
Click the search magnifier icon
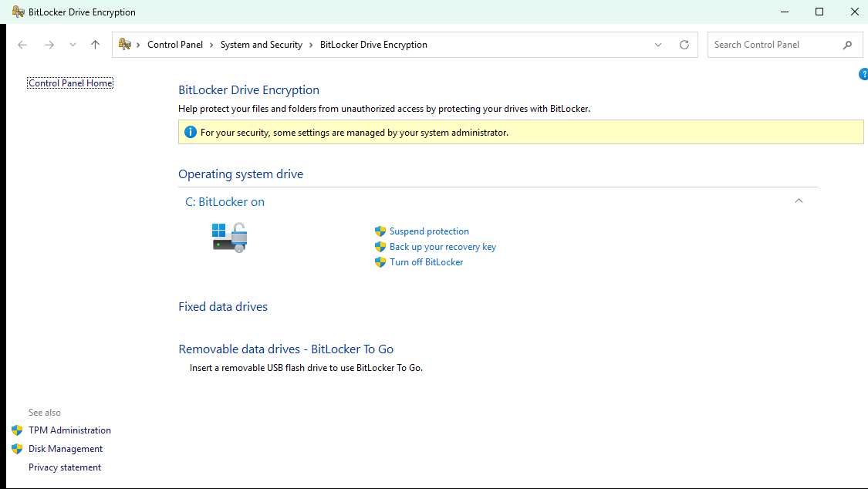[847, 45]
